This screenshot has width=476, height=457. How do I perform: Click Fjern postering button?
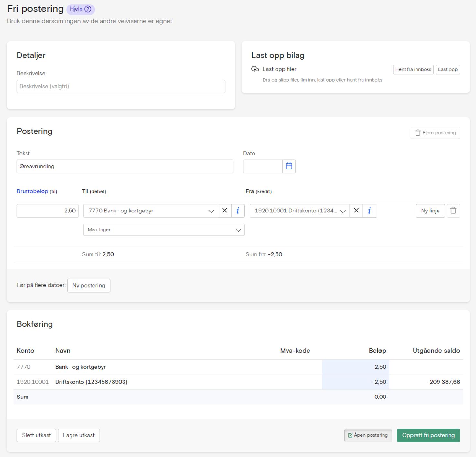435,133
